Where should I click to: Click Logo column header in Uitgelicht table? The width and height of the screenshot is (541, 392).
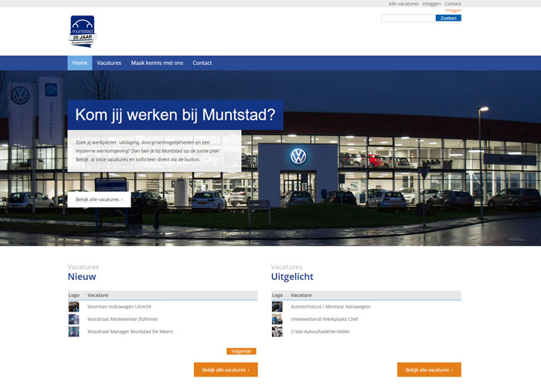click(x=277, y=295)
